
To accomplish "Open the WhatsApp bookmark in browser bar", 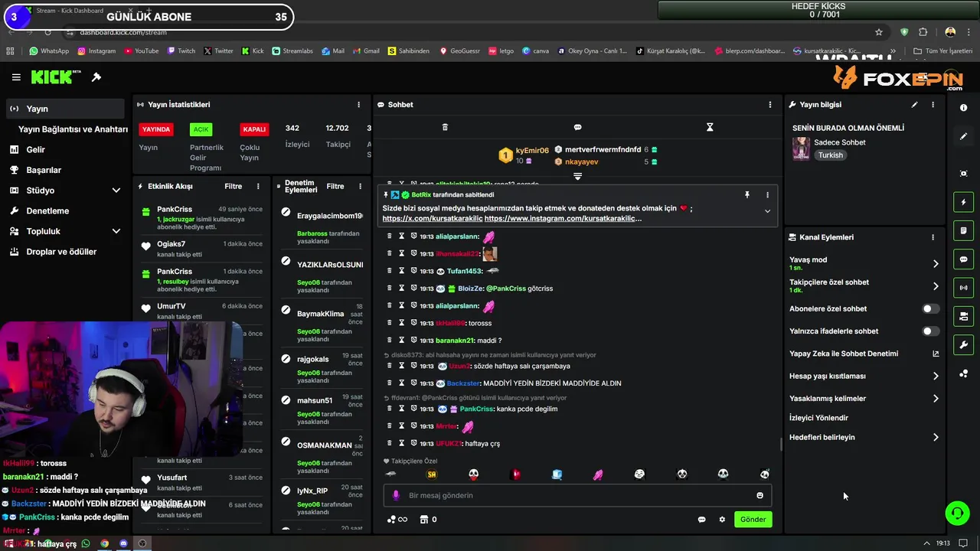I will pos(49,51).
